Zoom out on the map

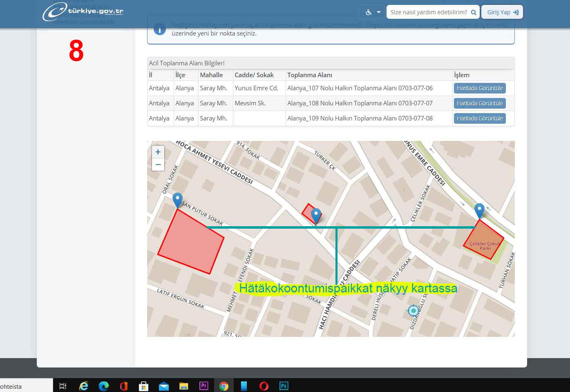[158, 165]
